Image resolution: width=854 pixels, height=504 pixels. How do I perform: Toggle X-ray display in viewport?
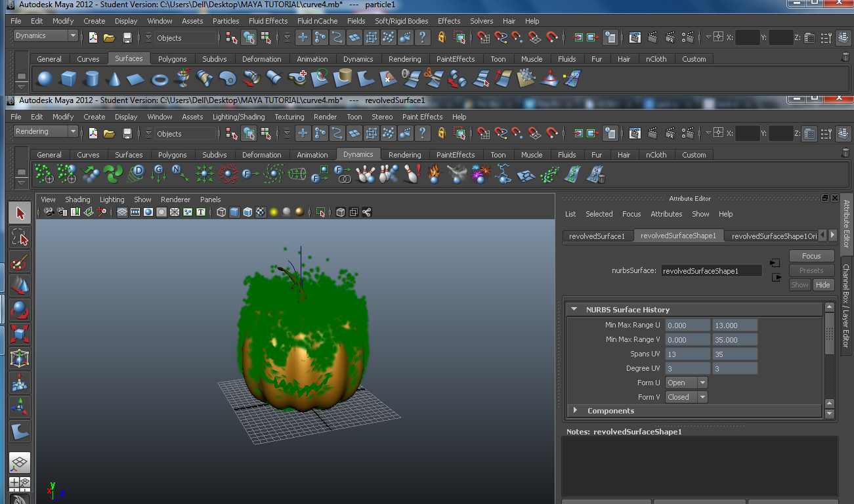(x=341, y=212)
